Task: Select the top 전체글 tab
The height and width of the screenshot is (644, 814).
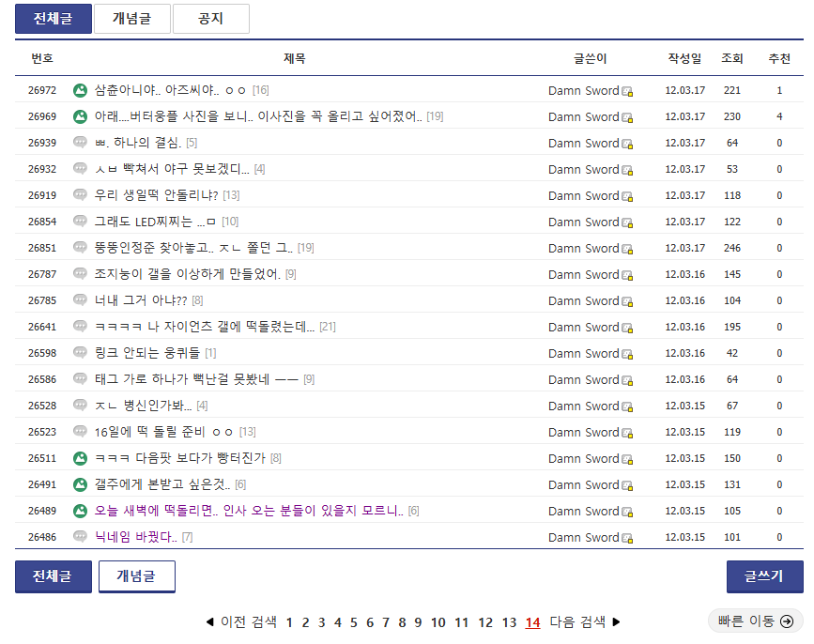Action: (53, 19)
